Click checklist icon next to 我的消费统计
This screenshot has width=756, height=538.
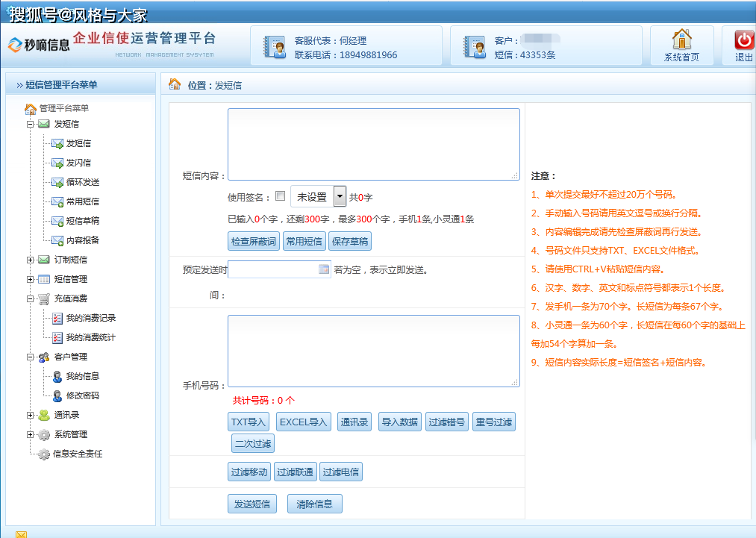[57, 337]
